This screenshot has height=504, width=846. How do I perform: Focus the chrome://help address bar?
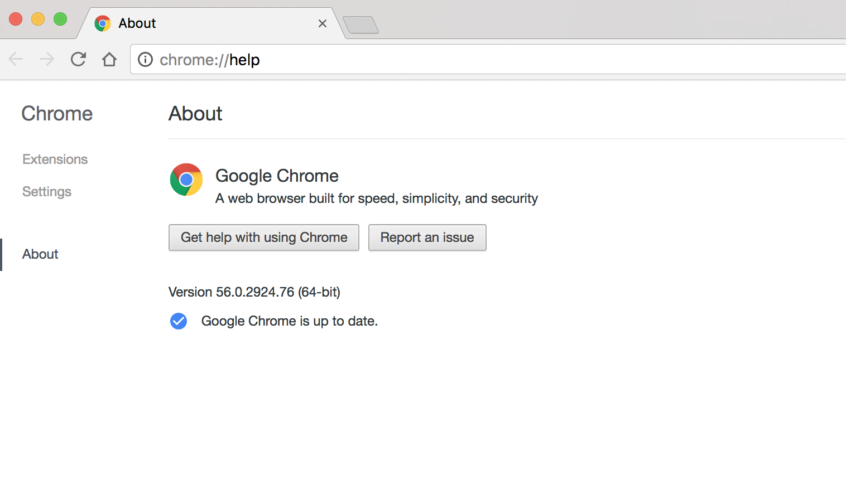click(x=446, y=60)
